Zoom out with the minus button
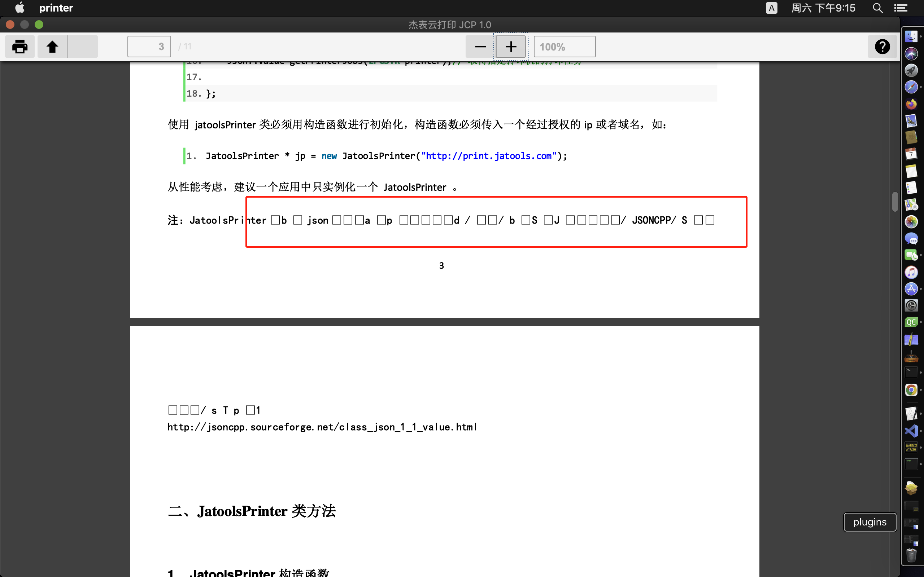This screenshot has height=577, width=924. [479, 46]
